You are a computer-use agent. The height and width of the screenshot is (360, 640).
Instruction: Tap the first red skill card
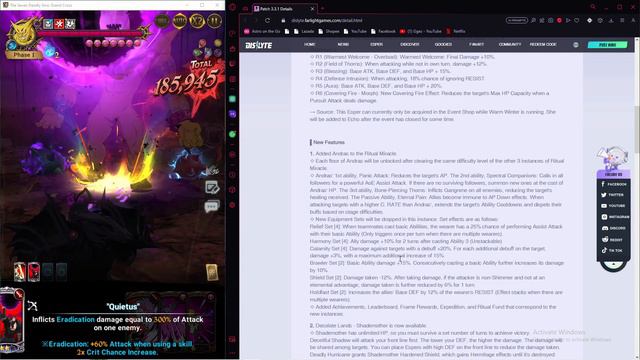(x=20, y=272)
